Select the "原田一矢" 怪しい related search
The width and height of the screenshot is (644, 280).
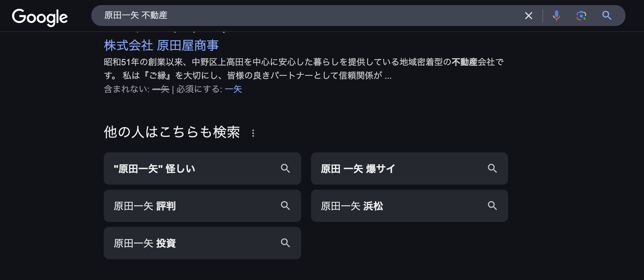(202, 169)
